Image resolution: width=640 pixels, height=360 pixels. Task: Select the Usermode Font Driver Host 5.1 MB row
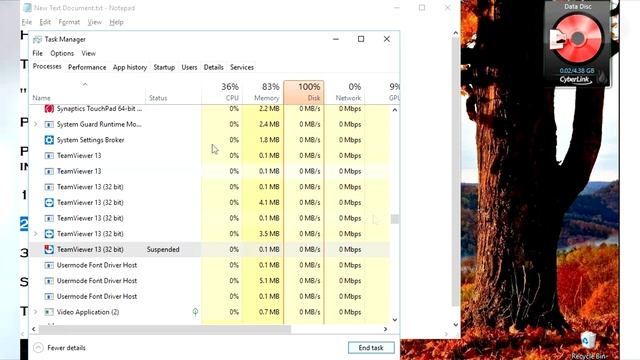tap(209, 281)
